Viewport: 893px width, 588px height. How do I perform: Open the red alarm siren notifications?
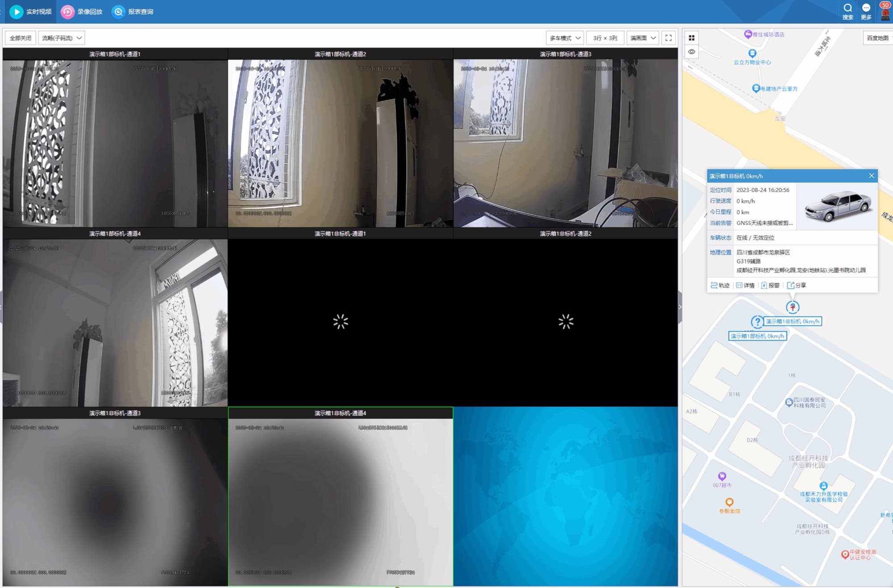pos(885,13)
